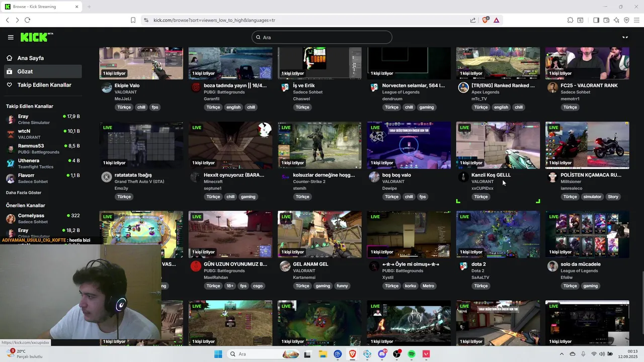Open the Windows Start button
Screen dimensions: 644x362
pos(218,354)
